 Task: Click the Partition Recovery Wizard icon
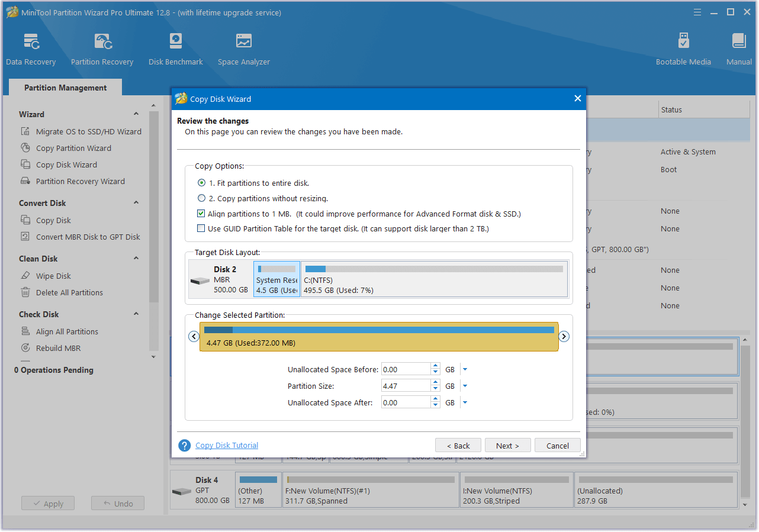pos(25,181)
